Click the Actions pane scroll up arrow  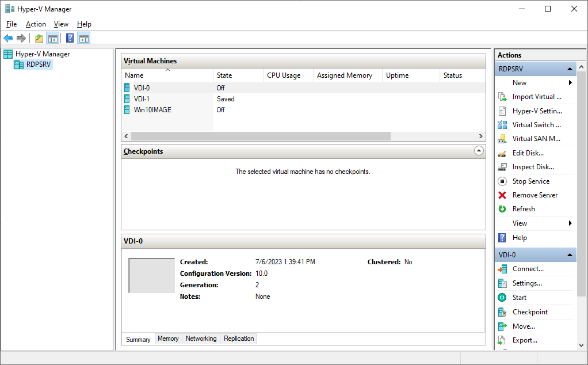click(x=581, y=67)
